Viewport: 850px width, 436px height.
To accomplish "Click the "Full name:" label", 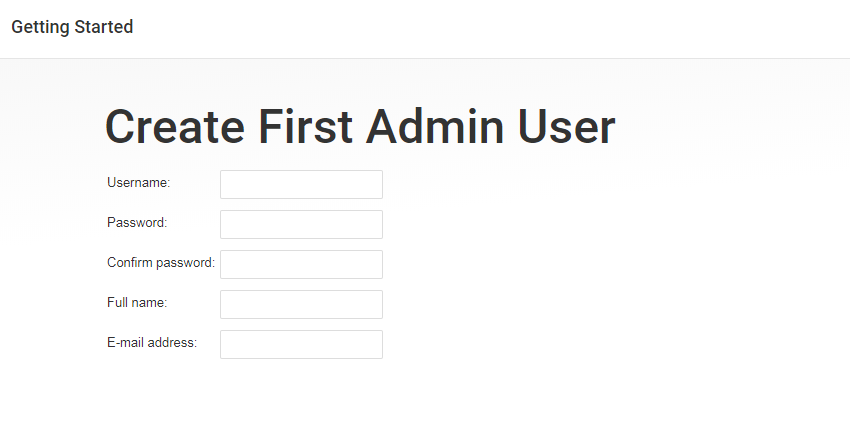I will pos(137,303).
